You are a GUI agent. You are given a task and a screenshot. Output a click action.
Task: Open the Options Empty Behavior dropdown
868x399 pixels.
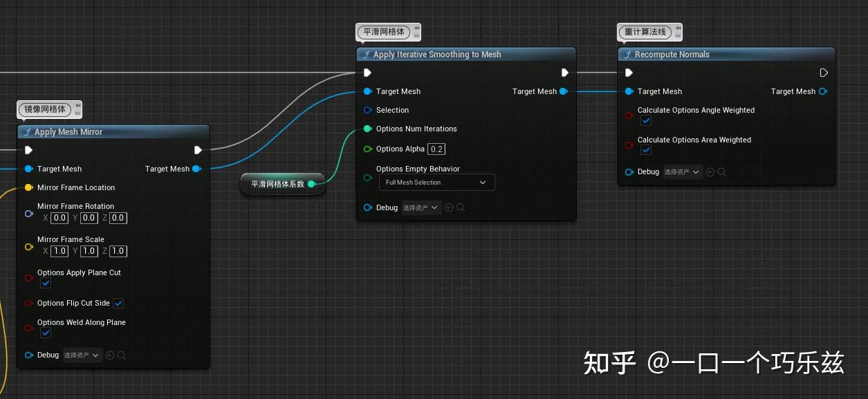(x=436, y=182)
